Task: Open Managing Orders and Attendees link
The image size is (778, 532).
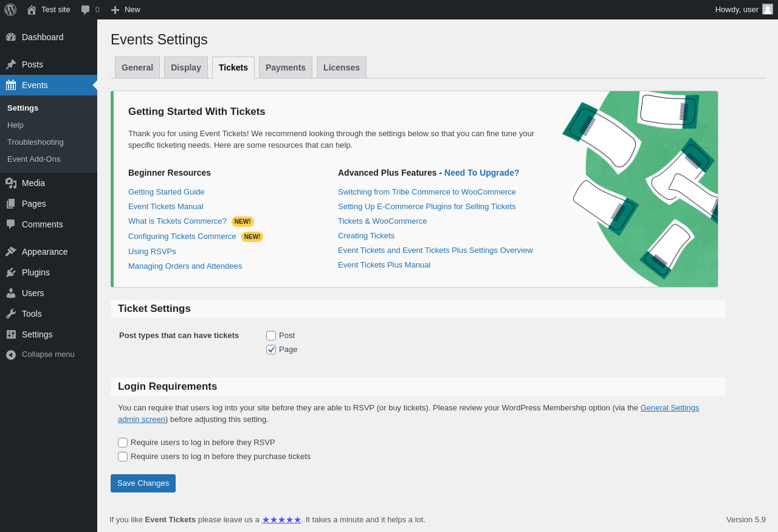Action: click(x=185, y=266)
